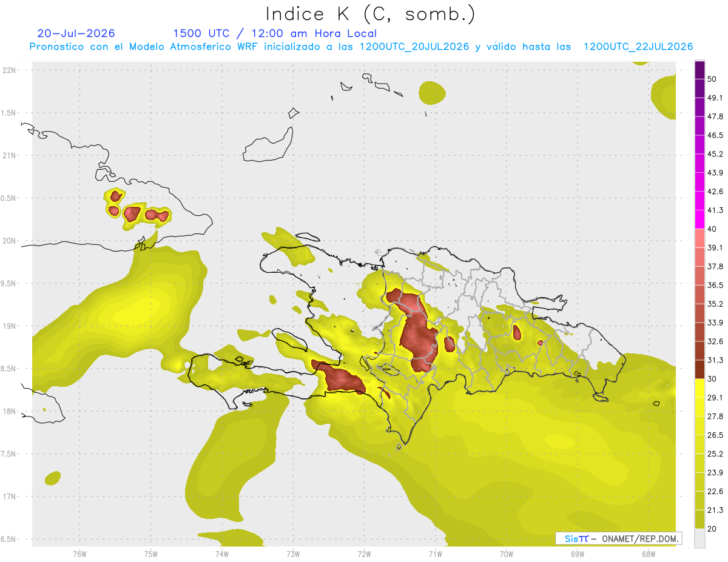Pick the dark brown swatch between 30 and 31.3
This screenshot has width=728, height=562.
[699, 370]
